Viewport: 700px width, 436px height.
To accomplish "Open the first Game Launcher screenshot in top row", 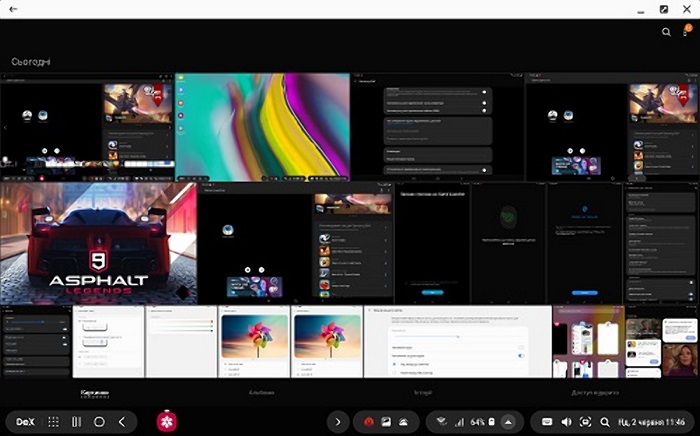I will tap(87, 127).
